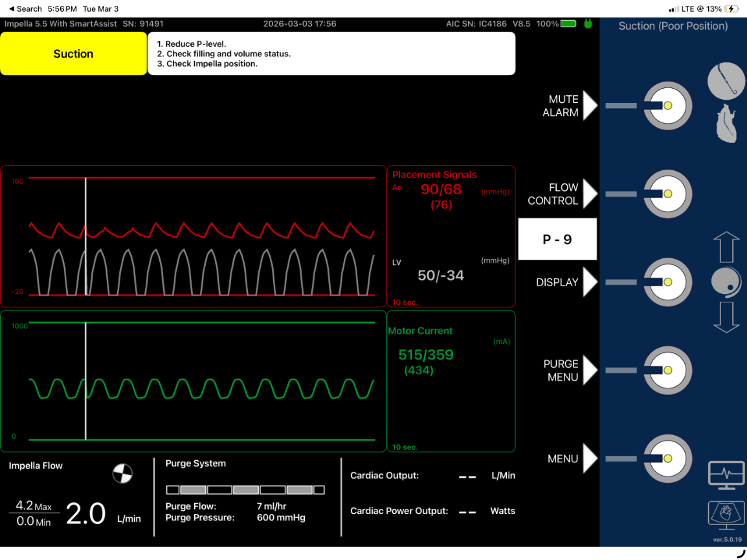Click the Purge Flow 7 ml/hr value
Screen dimensions: 747x560
coord(272,506)
